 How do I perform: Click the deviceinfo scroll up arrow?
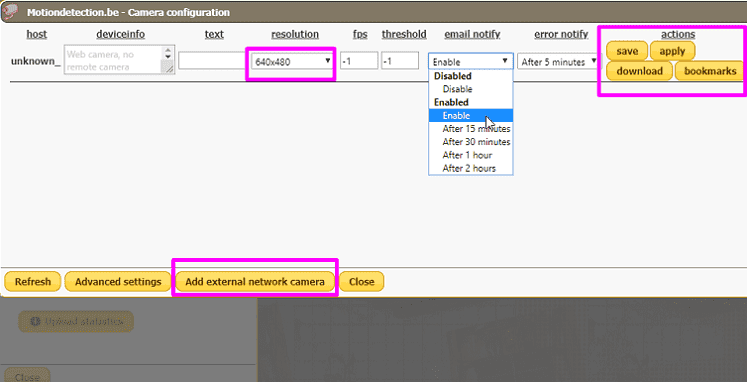point(168,50)
